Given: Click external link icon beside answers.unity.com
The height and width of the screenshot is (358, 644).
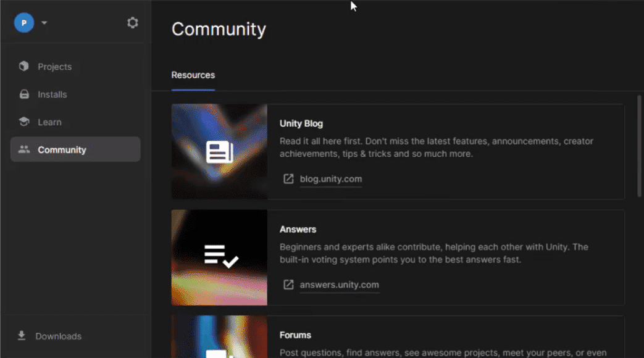Looking at the screenshot, I should pos(288,285).
